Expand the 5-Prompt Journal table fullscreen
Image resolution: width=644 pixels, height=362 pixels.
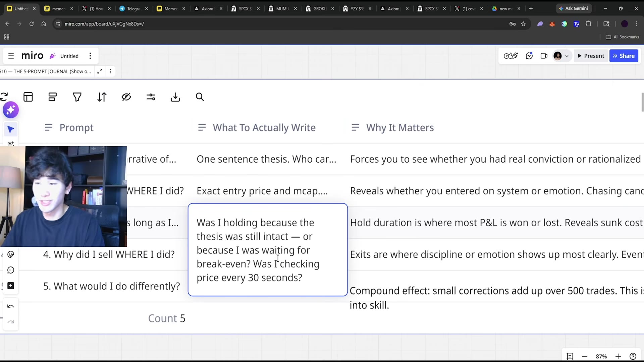pyautogui.click(x=100, y=71)
